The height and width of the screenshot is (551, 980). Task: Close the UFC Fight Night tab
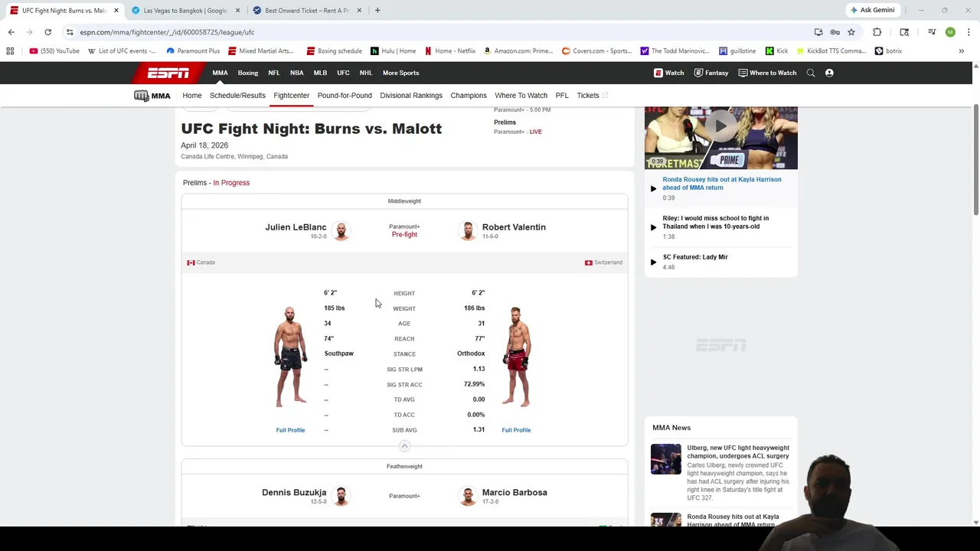tap(116, 10)
